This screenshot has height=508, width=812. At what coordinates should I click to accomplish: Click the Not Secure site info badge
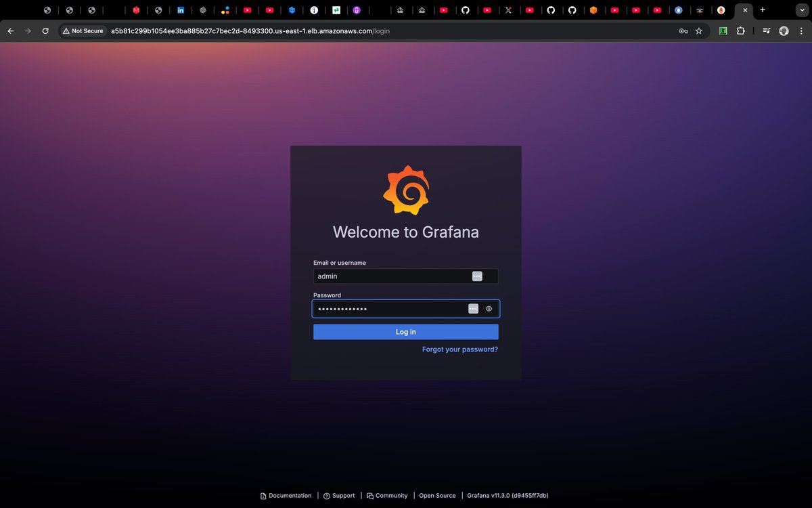click(83, 31)
